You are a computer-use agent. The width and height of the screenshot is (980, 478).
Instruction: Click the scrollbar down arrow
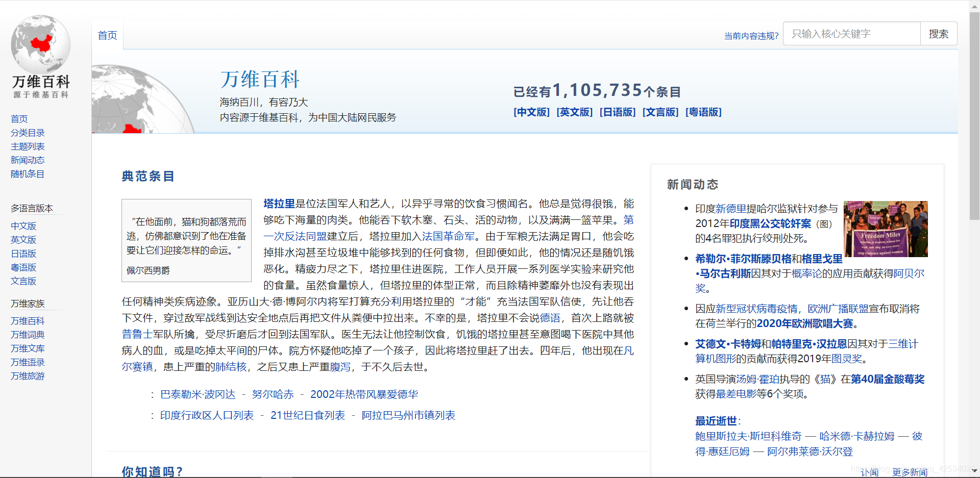[x=974, y=471]
